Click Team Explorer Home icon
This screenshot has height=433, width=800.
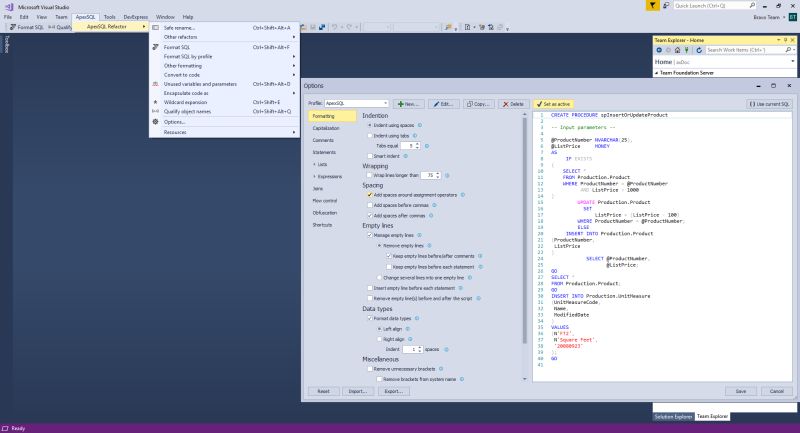click(x=677, y=50)
